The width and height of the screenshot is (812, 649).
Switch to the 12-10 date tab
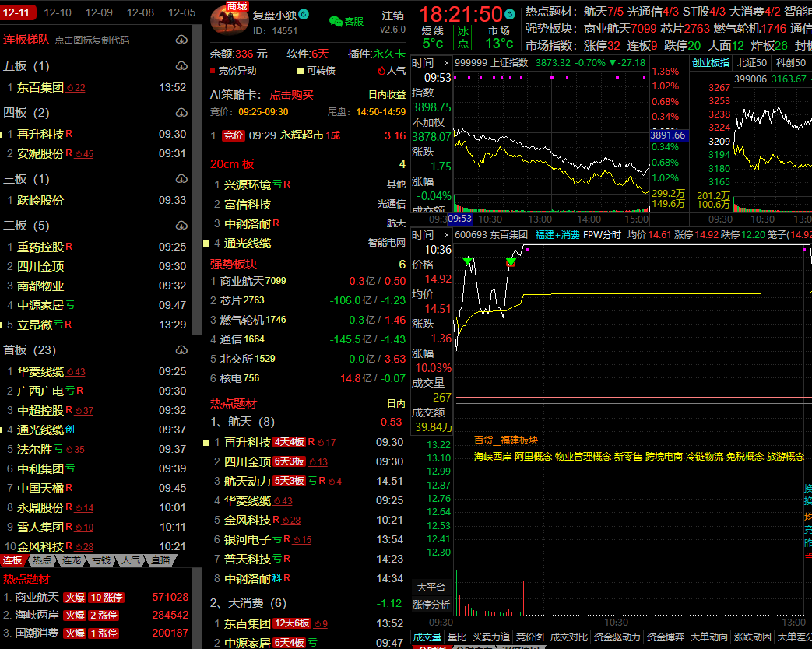[x=58, y=12]
